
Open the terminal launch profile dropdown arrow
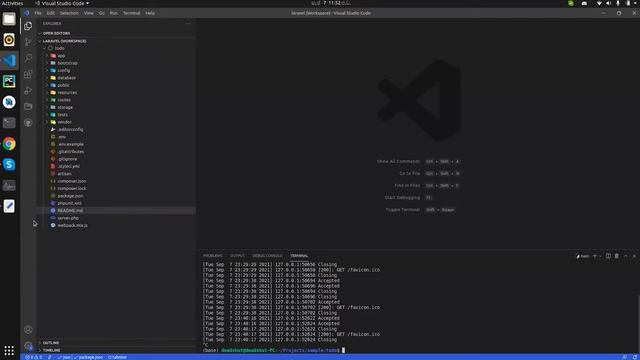coord(600,256)
